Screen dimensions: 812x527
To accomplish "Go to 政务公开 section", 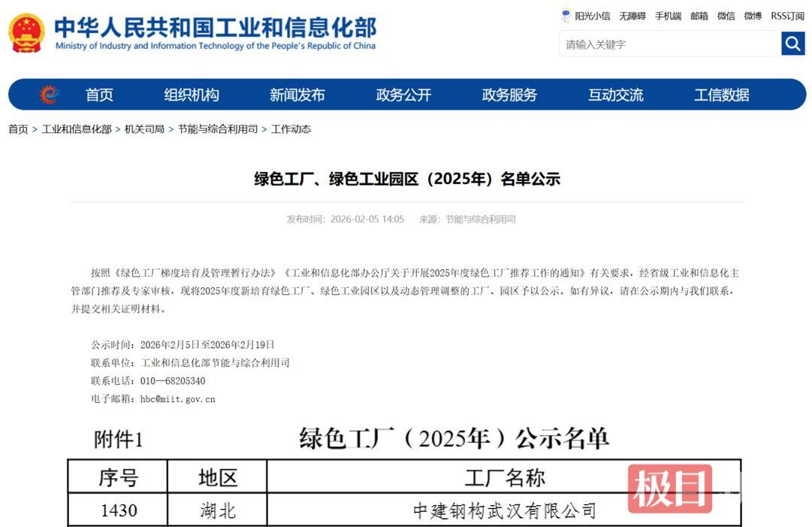I will pos(403,95).
